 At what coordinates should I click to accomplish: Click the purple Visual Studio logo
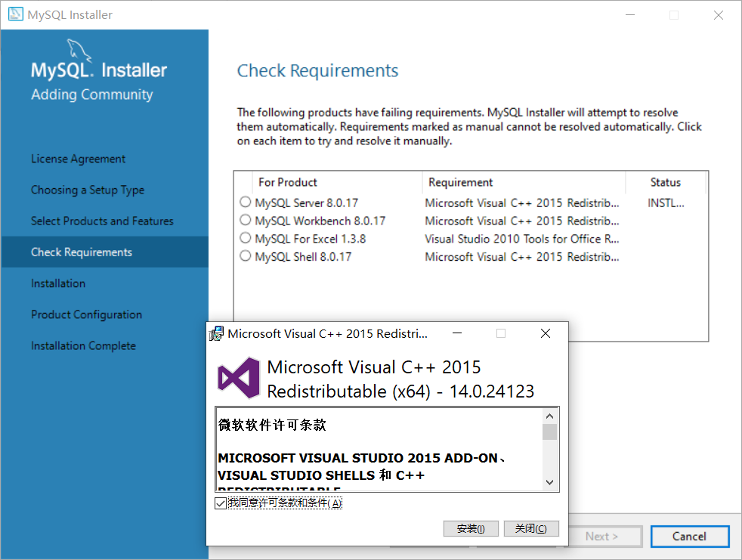(x=239, y=378)
